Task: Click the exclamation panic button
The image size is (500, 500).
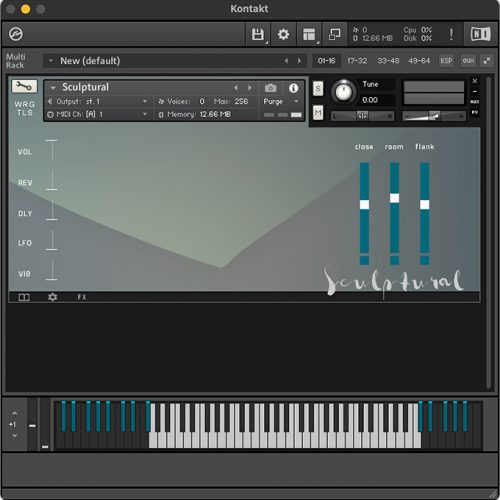Action: (451, 34)
